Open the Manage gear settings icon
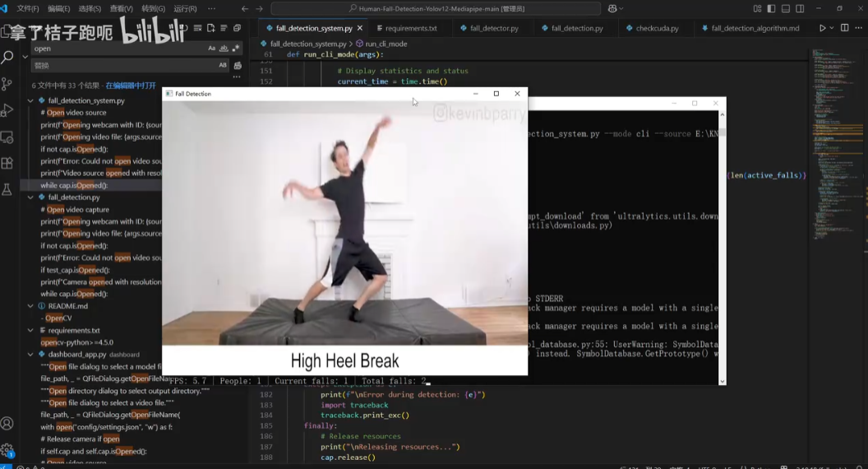This screenshot has height=469, width=868. click(7, 450)
